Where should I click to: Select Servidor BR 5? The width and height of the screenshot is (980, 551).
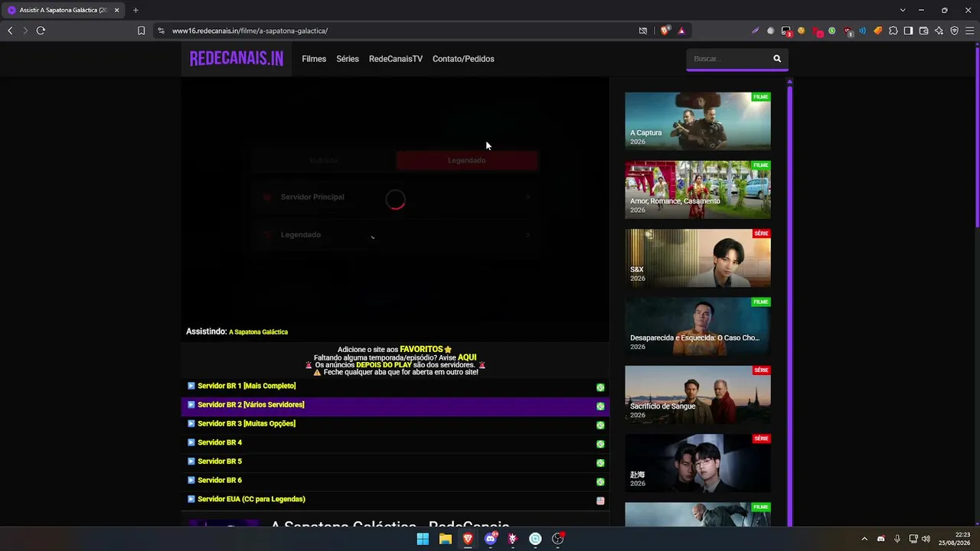point(220,461)
